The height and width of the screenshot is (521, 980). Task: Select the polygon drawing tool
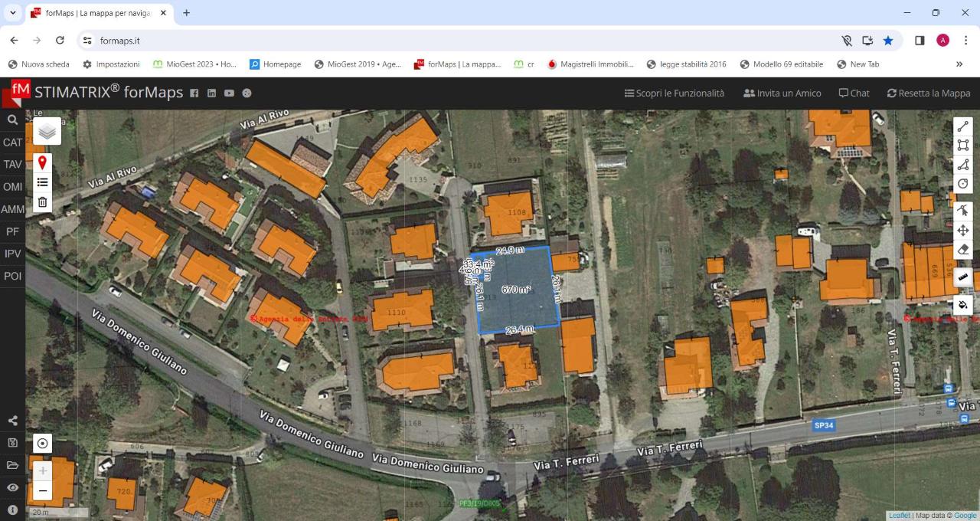[x=963, y=165]
